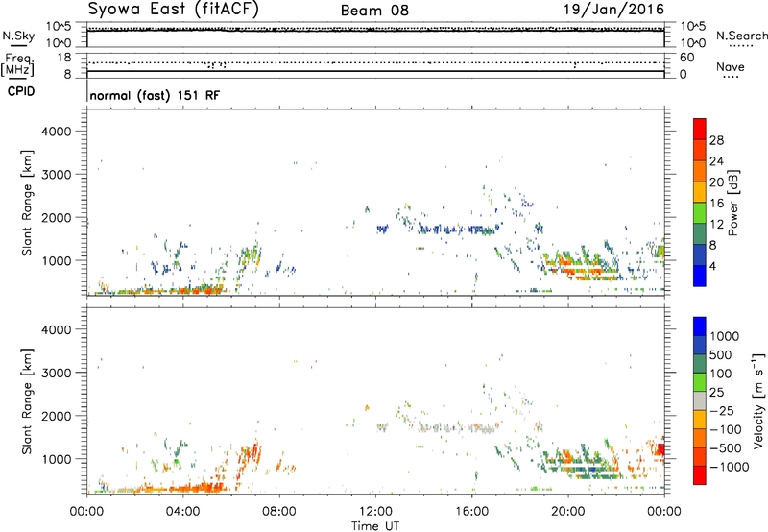This screenshot has height=532, width=768.
Task: Click the "28" label on power colorbar
Action: 716,140
